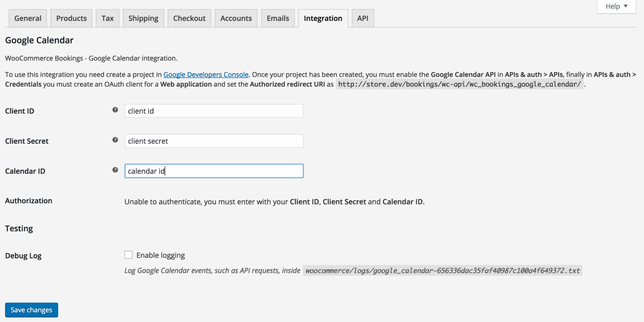Select the Tax settings tab
Image resolution: width=644 pixels, height=322 pixels.
pos(107,18)
